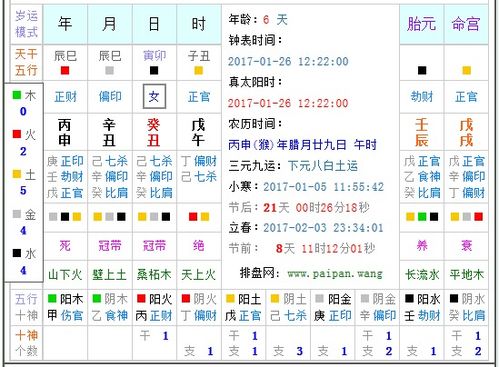Image resolution: width=499 pixels, height=367 pixels.
Task: Click the lunar date 丙申(猴)年腊月廿九日 午时
Action: click(302, 145)
